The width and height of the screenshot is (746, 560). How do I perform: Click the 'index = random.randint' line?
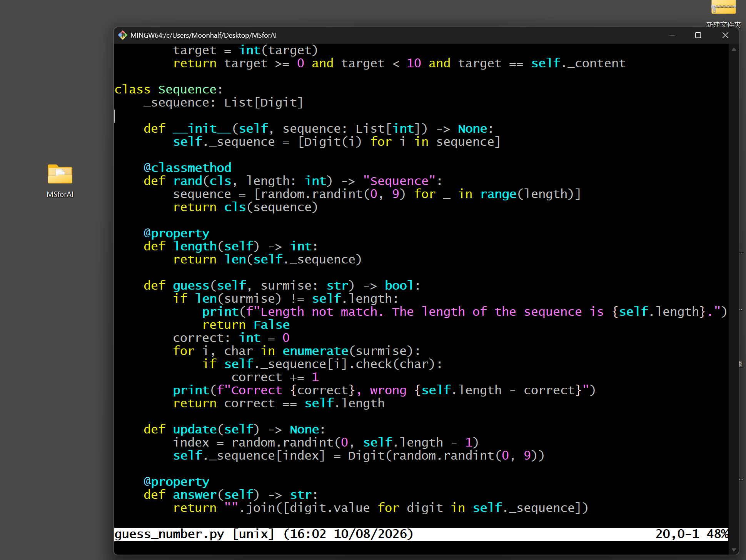(326, 442)
